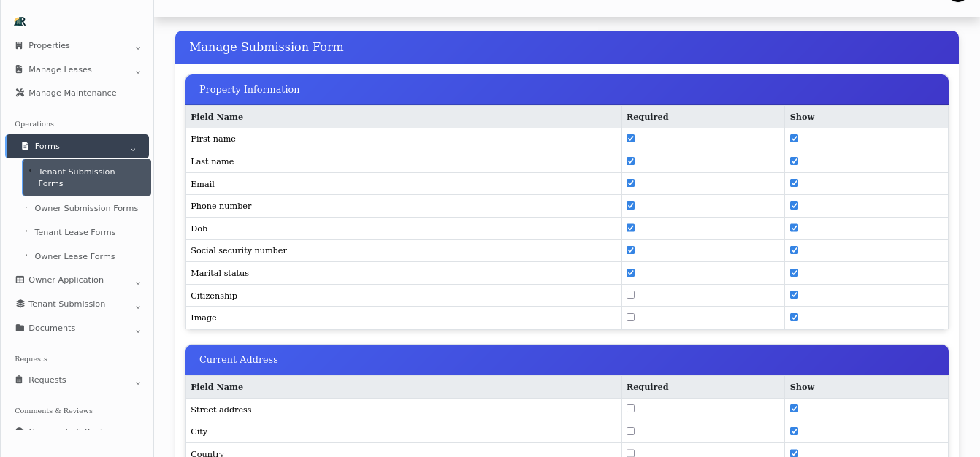
Task: Open Tenant Submission Forms menu entry
Action: point(77,177)
